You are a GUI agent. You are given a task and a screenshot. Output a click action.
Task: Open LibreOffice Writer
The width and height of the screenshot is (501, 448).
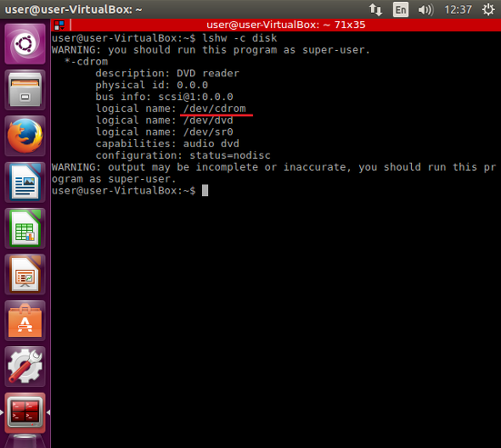pos(25,182)
